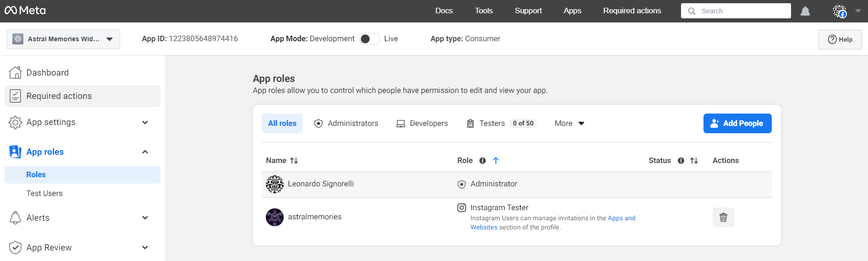Collapse the App roles sidebar section
The height and width of the screenshot is (261, 868).
click(x=145, y=152)
